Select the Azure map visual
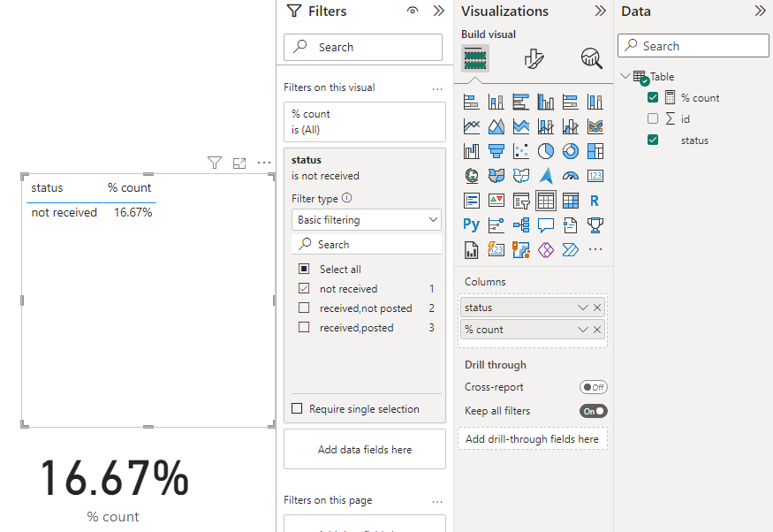Image resolution: width=773 pixels, height=532 pixels. [546, 176]
